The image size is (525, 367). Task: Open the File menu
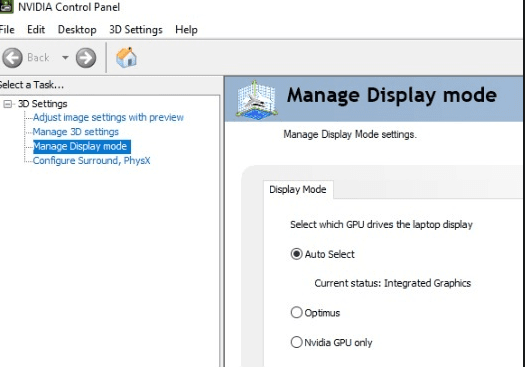[7, 29]
